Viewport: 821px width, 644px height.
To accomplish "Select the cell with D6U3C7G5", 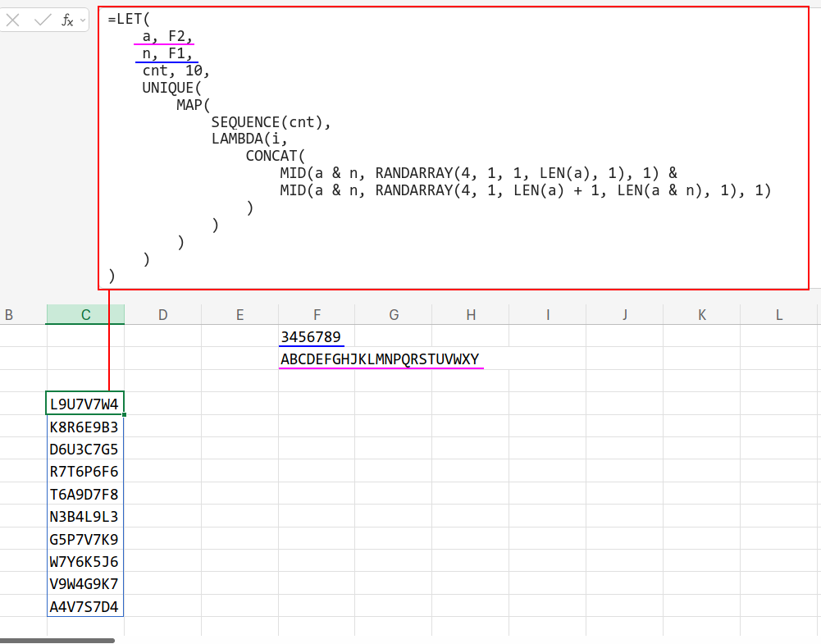I will [84, 450].
